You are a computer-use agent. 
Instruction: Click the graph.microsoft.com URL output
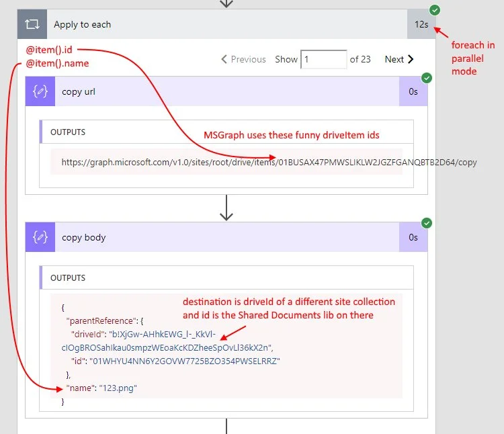click(x=269, y=162)
